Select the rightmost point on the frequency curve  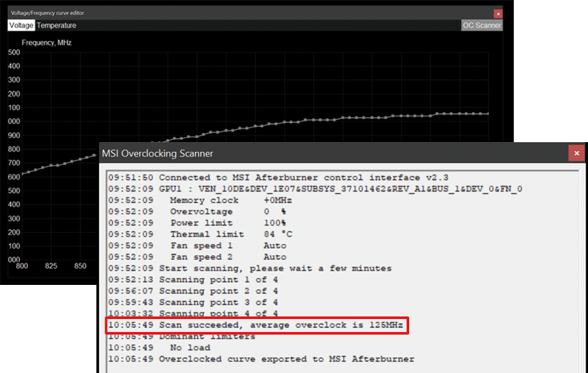click(487, 114)
